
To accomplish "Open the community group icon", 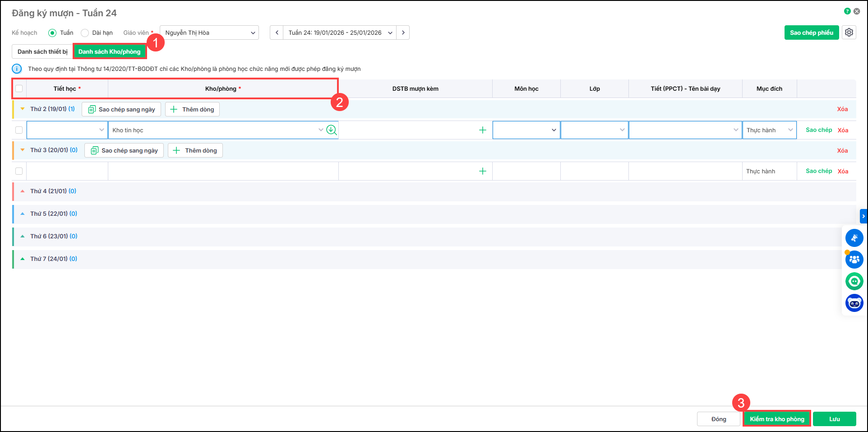I will click(854, 260).
